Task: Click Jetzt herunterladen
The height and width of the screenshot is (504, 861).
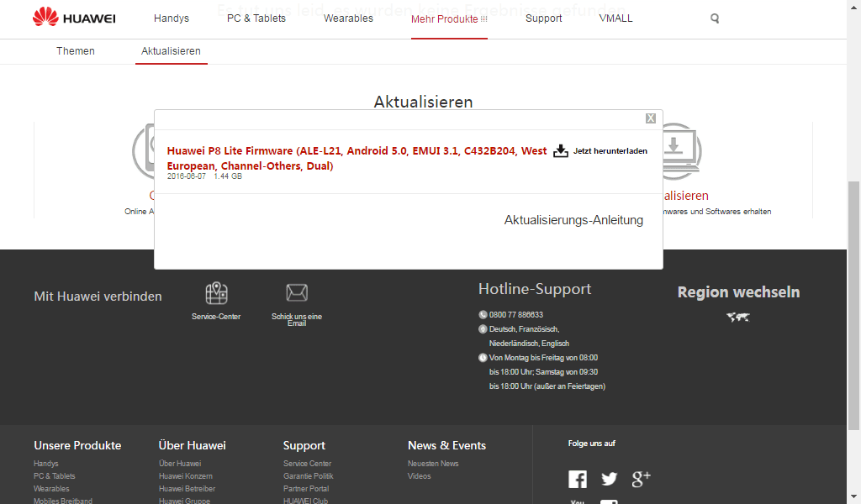Action: pyautogui.click(x=610, y=151)
